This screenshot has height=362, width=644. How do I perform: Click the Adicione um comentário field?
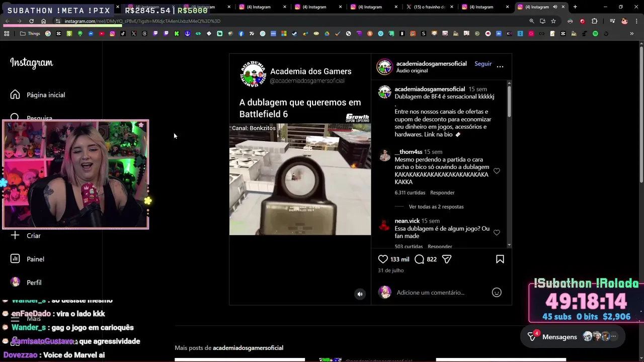click(x=430, y=293)
